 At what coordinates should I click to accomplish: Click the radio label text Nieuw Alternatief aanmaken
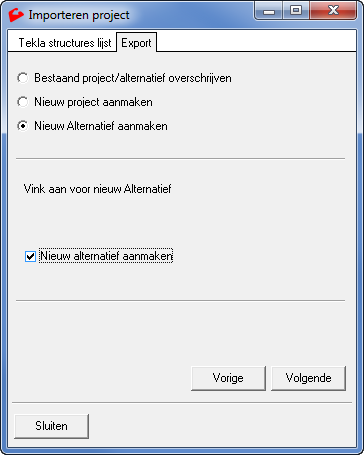(101, 126)
